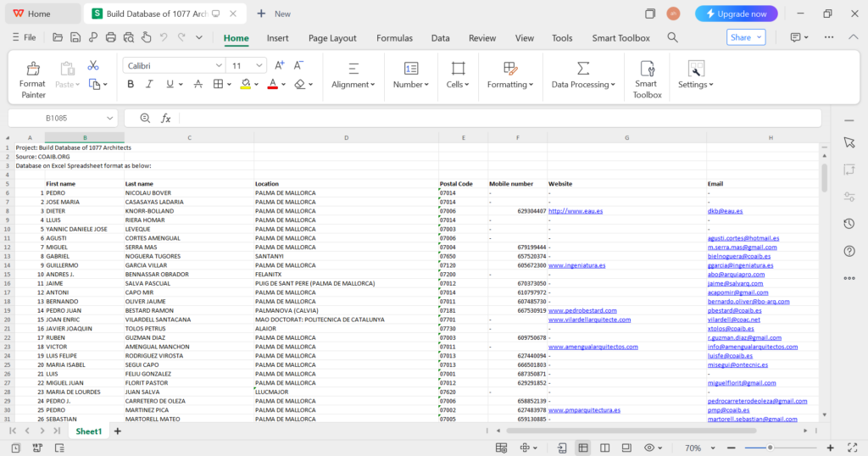The image size is (868, 456).
Task: Click the ribbon search magnifier icon
Action: click(672, 37)
